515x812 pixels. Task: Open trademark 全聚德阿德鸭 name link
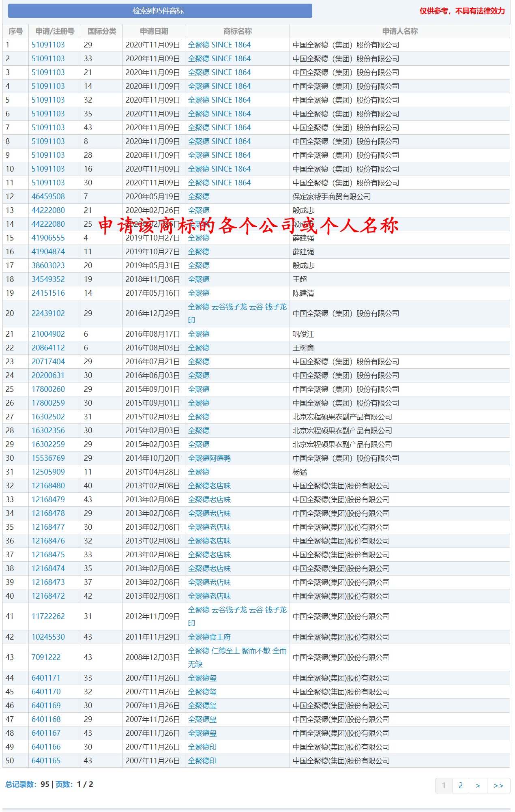(x=209, y=458)
